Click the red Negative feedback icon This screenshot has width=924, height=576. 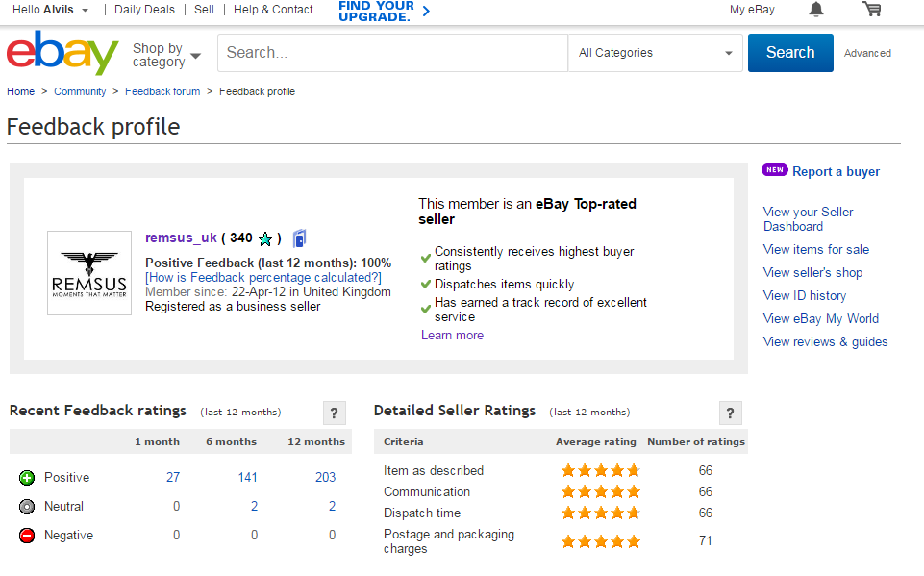(27, 536)
